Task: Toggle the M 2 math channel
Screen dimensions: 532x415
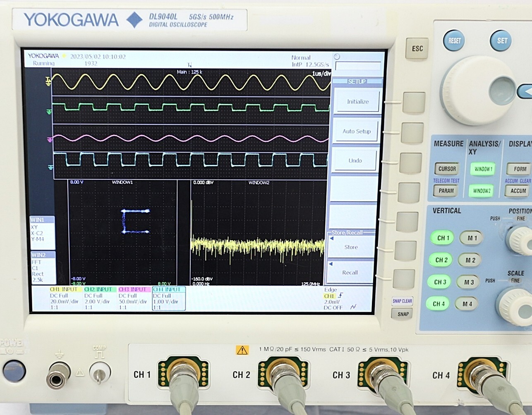Action: click(470, 260)
